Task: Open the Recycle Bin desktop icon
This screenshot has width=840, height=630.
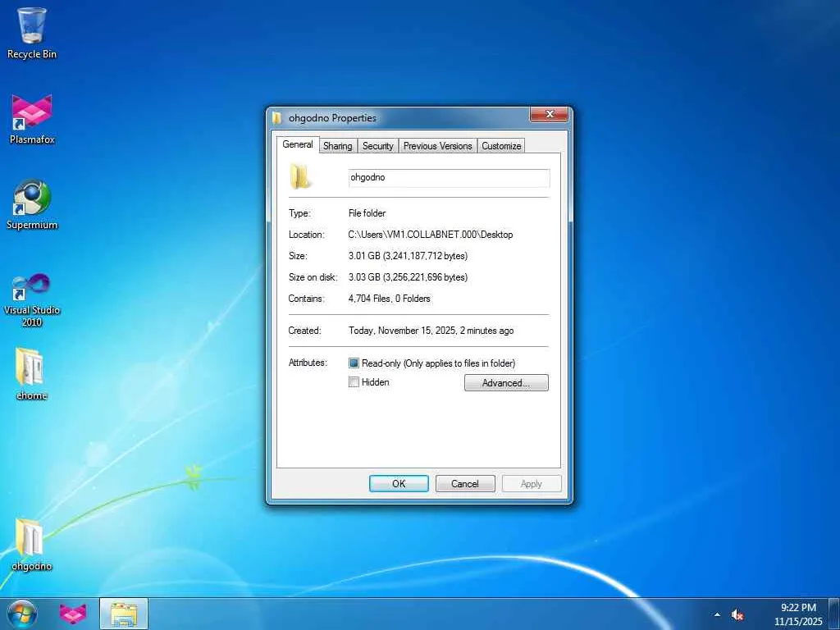Action: (32, 33)
